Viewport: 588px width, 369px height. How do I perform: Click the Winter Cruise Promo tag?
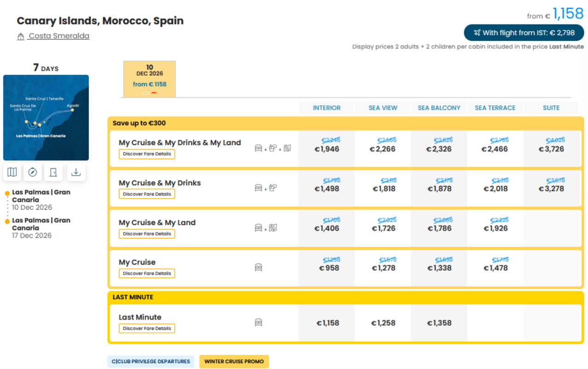pos(234,362)
